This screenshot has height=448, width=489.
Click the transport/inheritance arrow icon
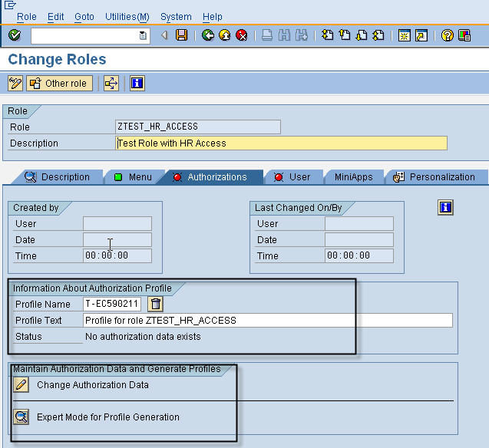point(111,83)
